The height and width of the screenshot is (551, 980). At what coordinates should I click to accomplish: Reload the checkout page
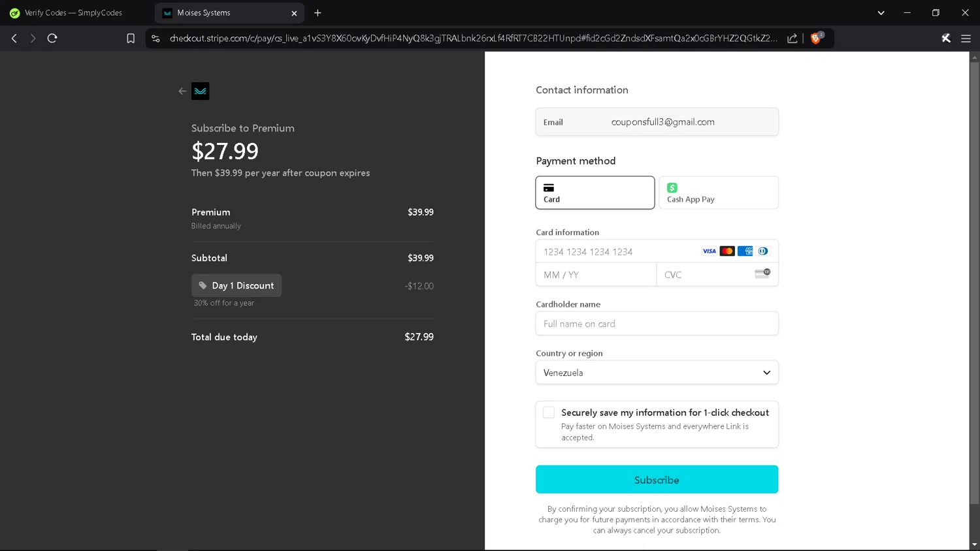coord(52,39)
